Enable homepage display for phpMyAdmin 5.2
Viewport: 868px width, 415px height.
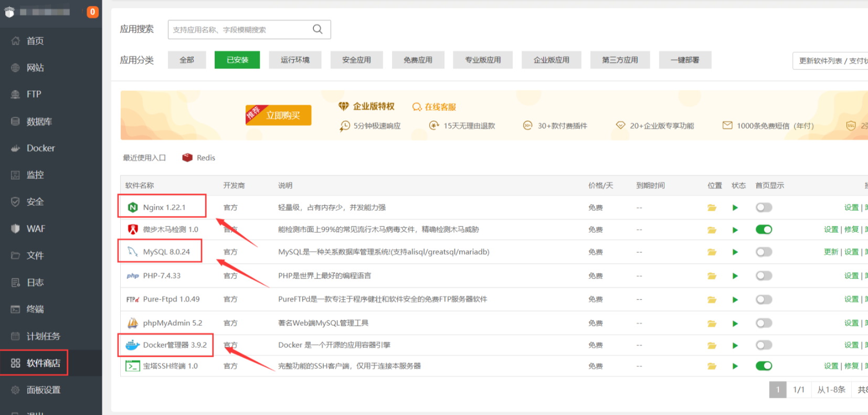[764, 323]
